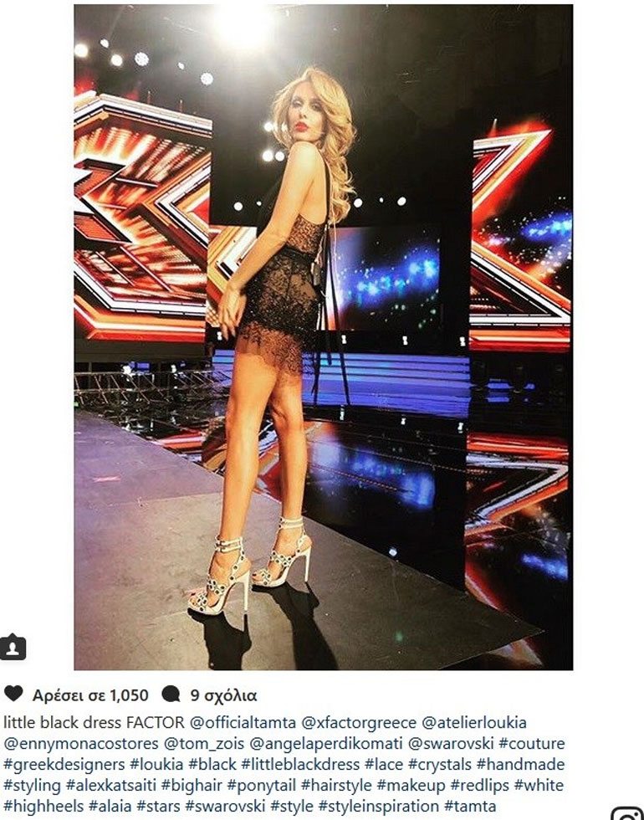This screenshot has height=820, width=644.
Task: Select the #greekdesigners hashtag
Action: coord(64,765)
